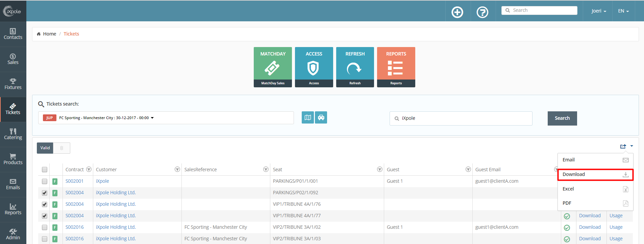Click the header Search field
Viewport: 644px width, 244px height.
point(539,10)
